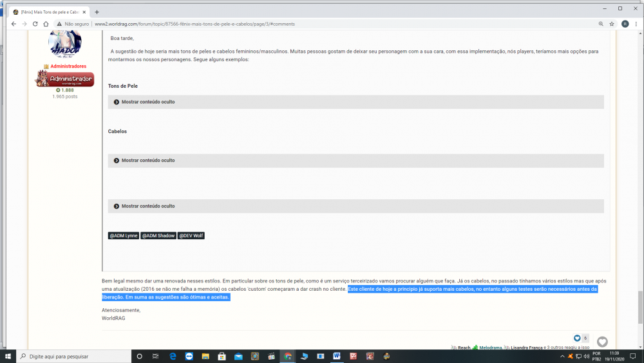Screen dimensions: 644x363
Task: Open the browser home page icon
Action: 46,24
